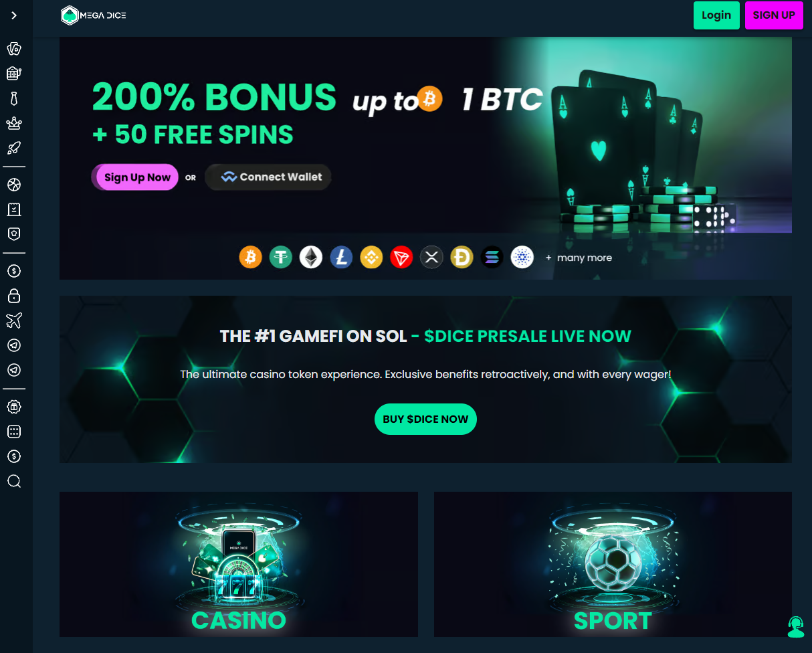Open the slot machine icon in sidebar
Viewport: 812px width, 653px height.
(14, 74)
